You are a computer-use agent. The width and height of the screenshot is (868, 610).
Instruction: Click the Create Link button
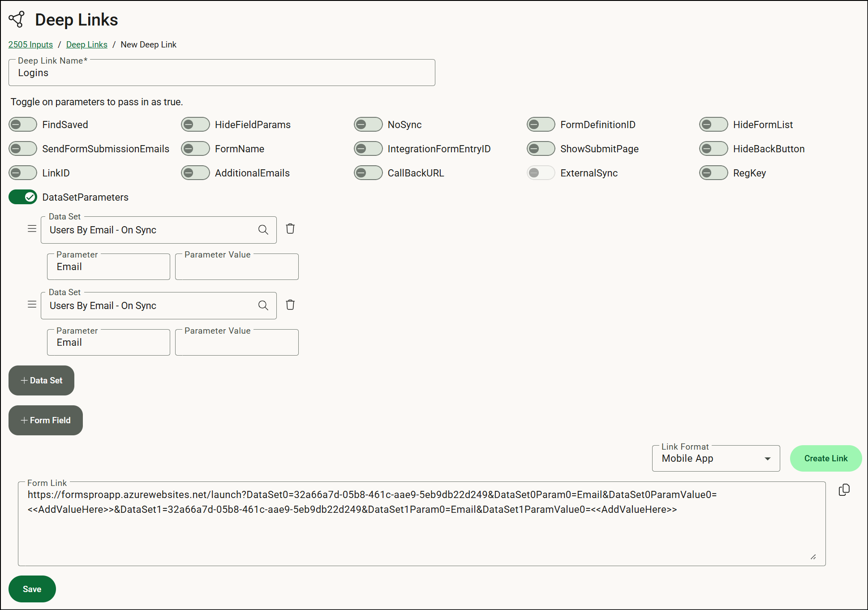coord(826,458)
